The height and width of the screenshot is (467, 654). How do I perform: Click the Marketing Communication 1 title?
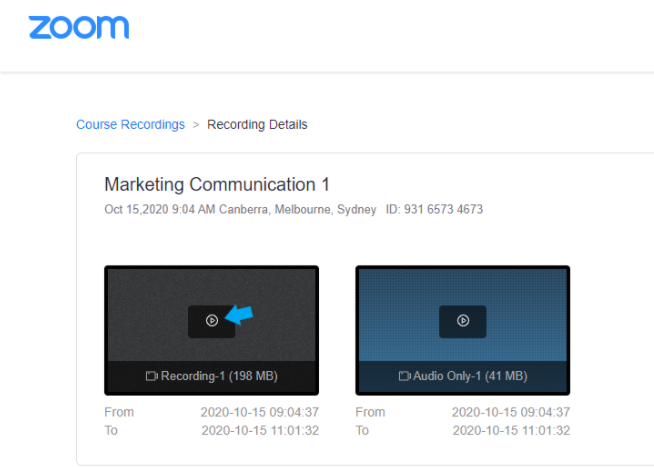(217, 185)
